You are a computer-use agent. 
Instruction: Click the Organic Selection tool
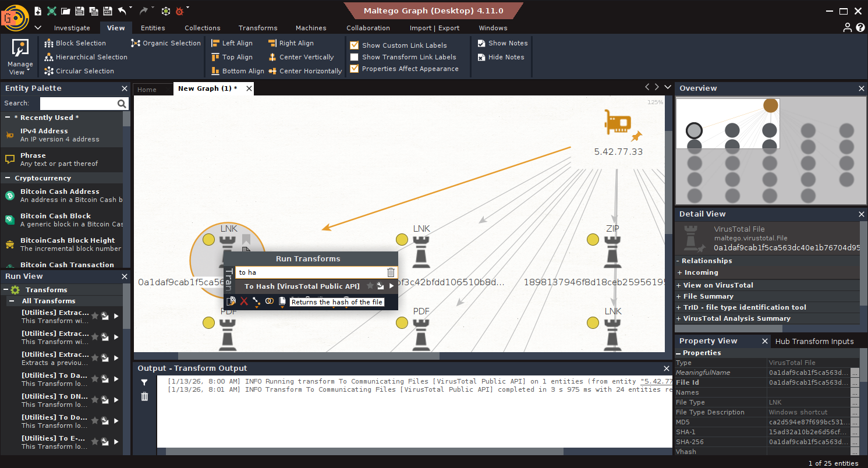[136, 43]
